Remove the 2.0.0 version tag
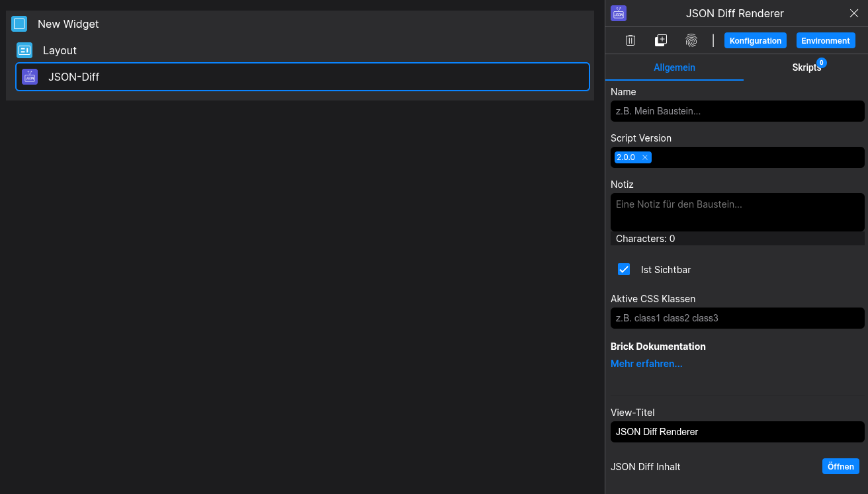The image size is (868, 494). pyautogui.click(x=645, y=157)
